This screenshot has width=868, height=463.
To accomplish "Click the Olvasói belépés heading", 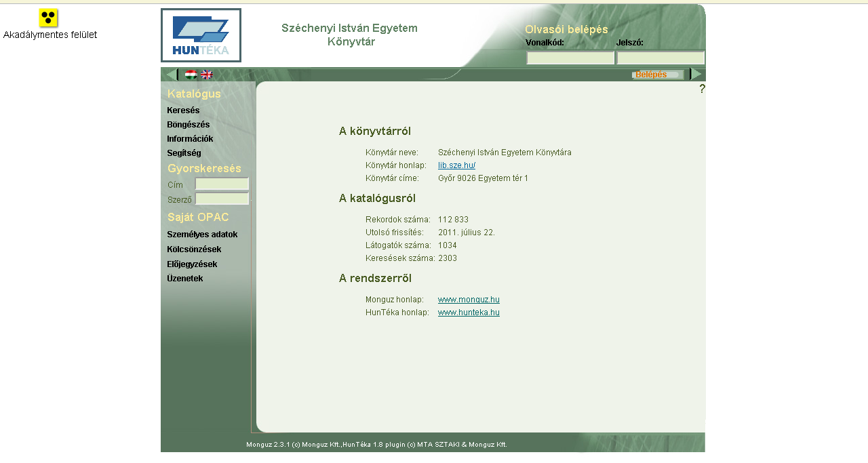I will click(566, 30).
